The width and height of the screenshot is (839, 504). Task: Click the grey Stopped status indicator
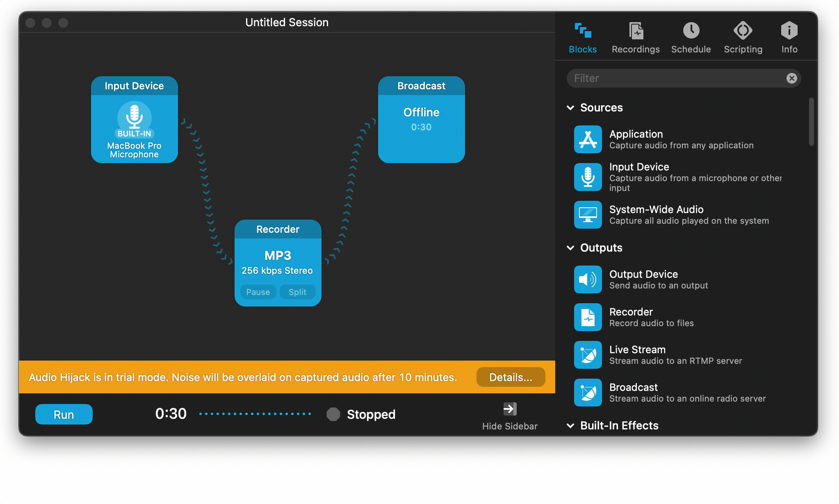click(333, 414)
